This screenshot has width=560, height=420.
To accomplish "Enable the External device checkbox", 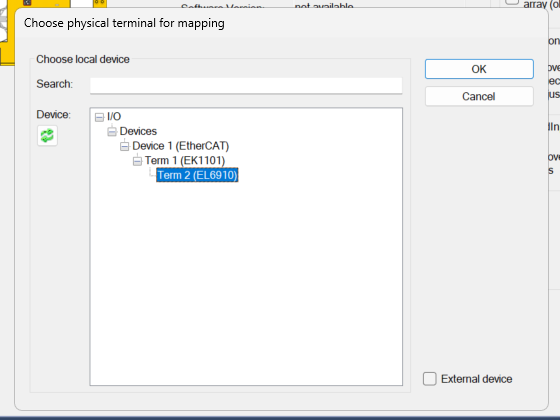I will coord(430,379).
